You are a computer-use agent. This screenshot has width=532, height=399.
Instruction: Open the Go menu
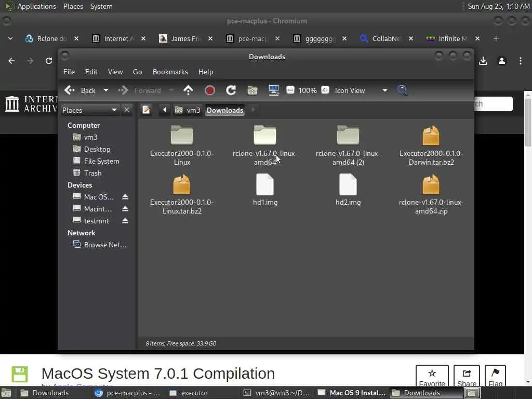(137, 72)
